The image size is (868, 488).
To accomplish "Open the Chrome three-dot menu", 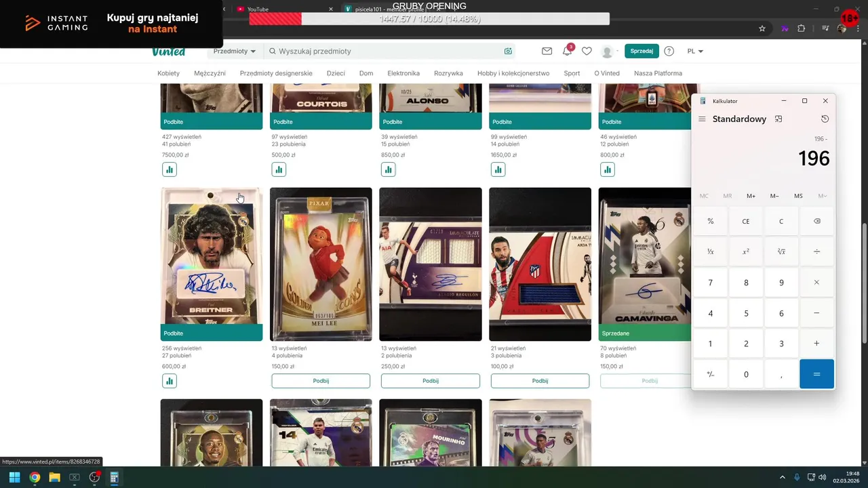I will pyautogui.click(x=859, y=28).
